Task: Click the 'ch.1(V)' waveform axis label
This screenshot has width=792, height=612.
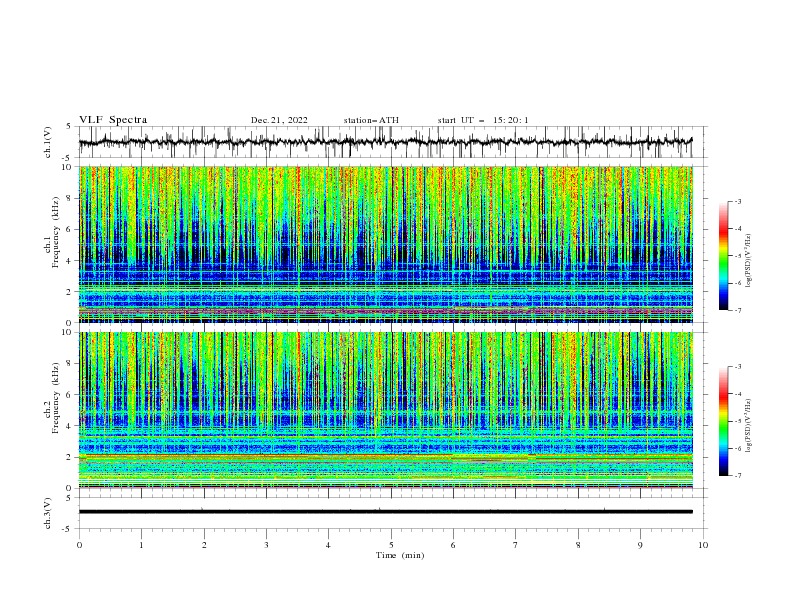Action: pos(48,142)
